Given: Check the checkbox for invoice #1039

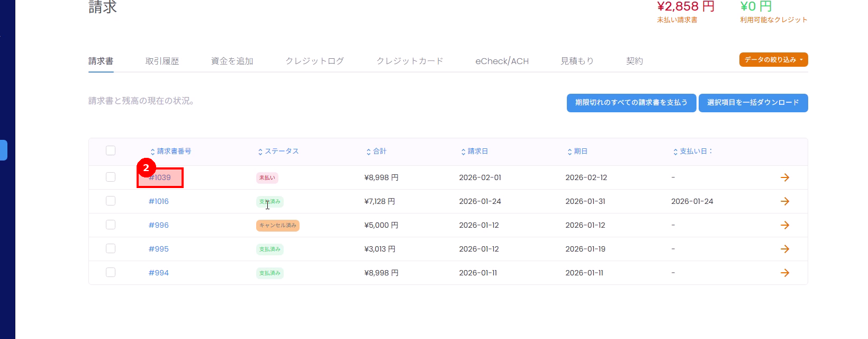Looking at the screenshot, I should tap(111, 177).
